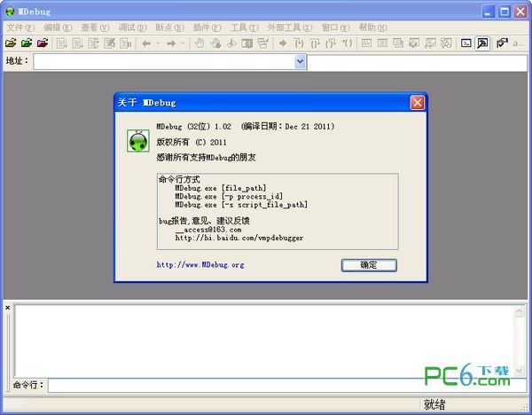This screenshot has height=415, width=532.
Task: Open the 帮助(H) menu
Action: point(373,27)
